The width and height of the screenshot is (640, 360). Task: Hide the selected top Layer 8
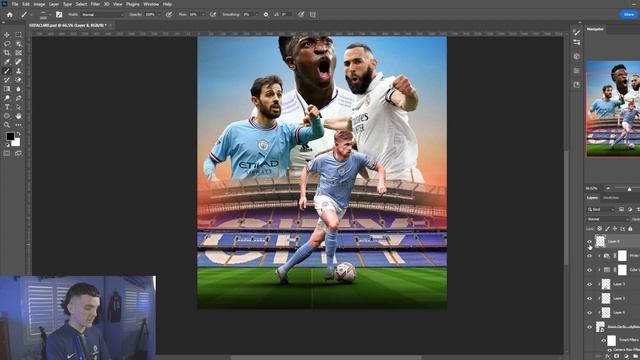[x=589, y=241]
